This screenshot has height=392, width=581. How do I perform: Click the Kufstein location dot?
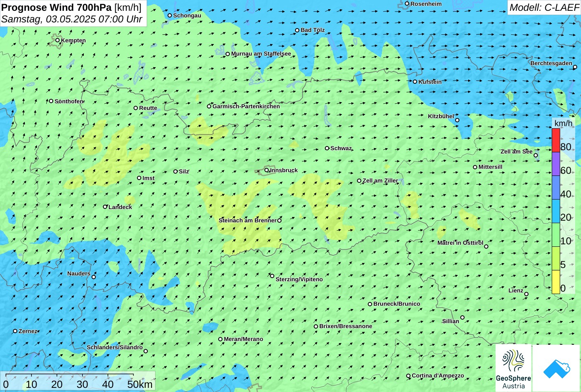pos(415,82)
